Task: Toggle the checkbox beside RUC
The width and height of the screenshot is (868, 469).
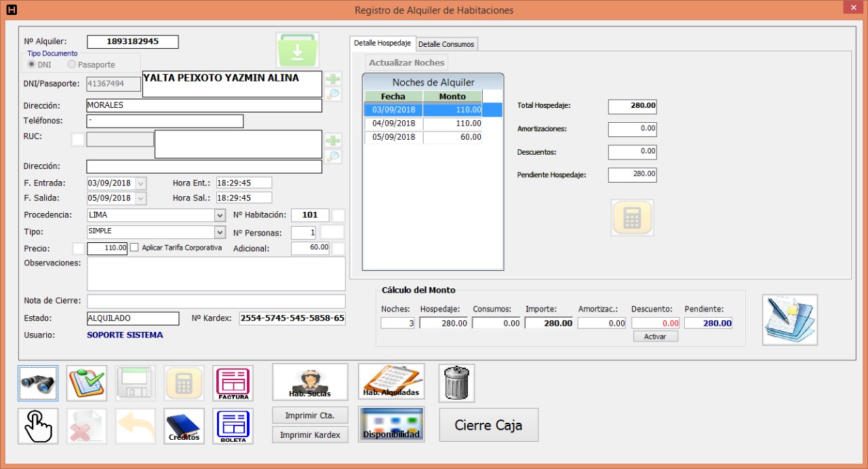Action: click(78, 139)
